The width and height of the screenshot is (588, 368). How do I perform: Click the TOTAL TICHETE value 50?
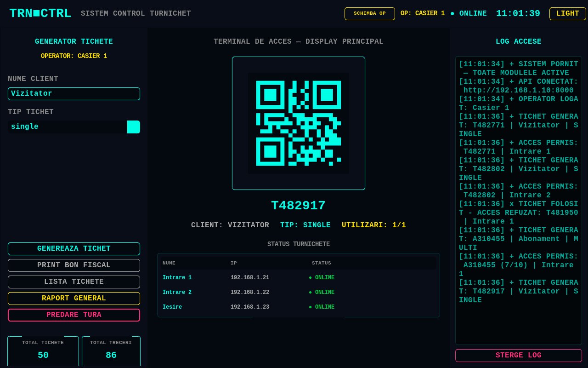(x=43, y=355)
